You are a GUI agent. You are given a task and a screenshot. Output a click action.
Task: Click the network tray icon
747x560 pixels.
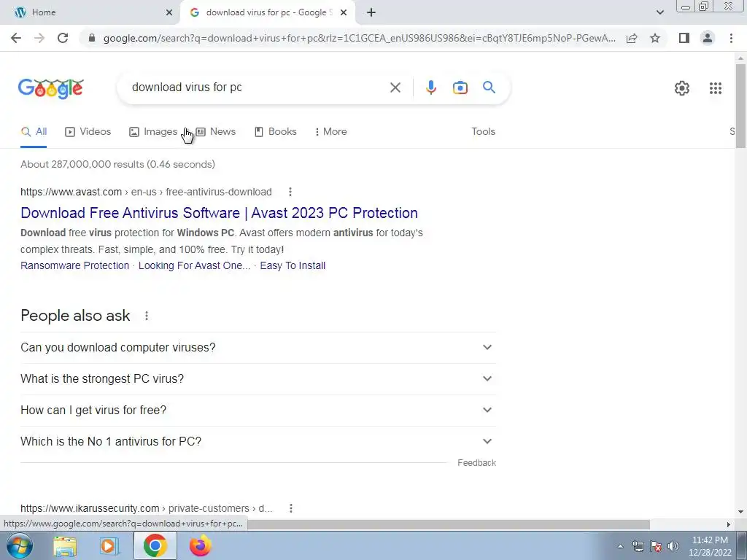[638, 546]
